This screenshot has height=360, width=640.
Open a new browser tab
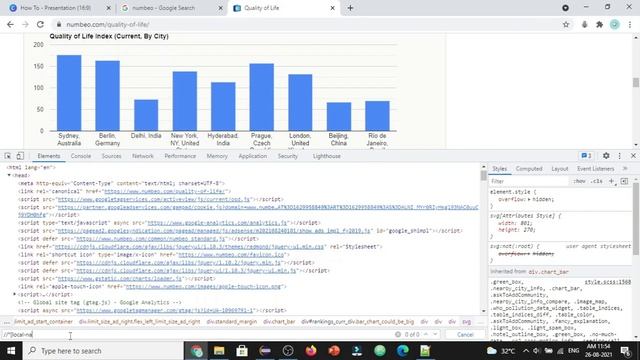point(350,8)
